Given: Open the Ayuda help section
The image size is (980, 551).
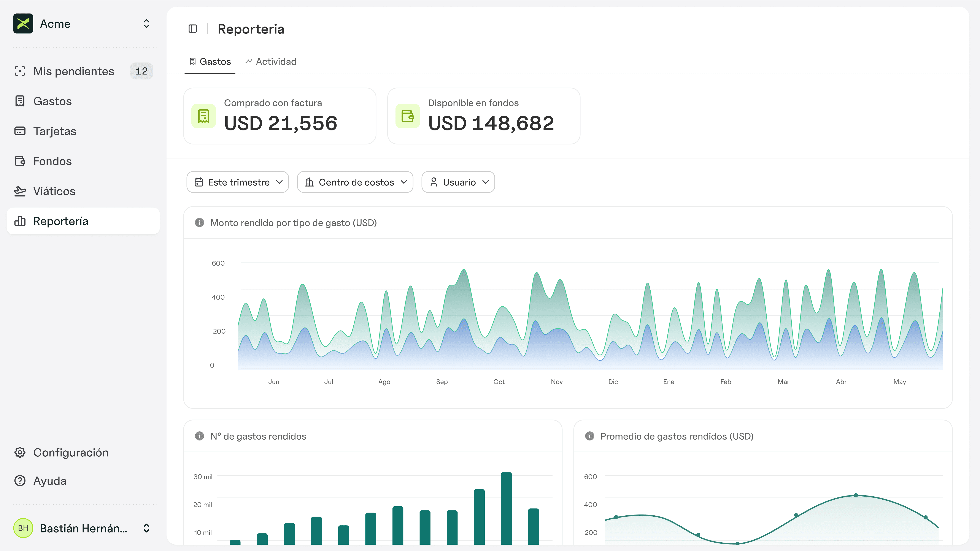Looking at the screenshot, I should click(50, 481).
